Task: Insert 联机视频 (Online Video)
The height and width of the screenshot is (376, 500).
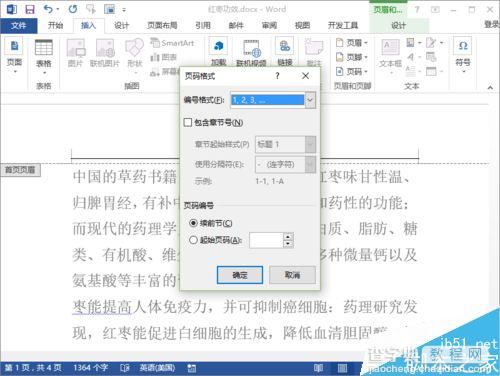Action: coord(251,53)
